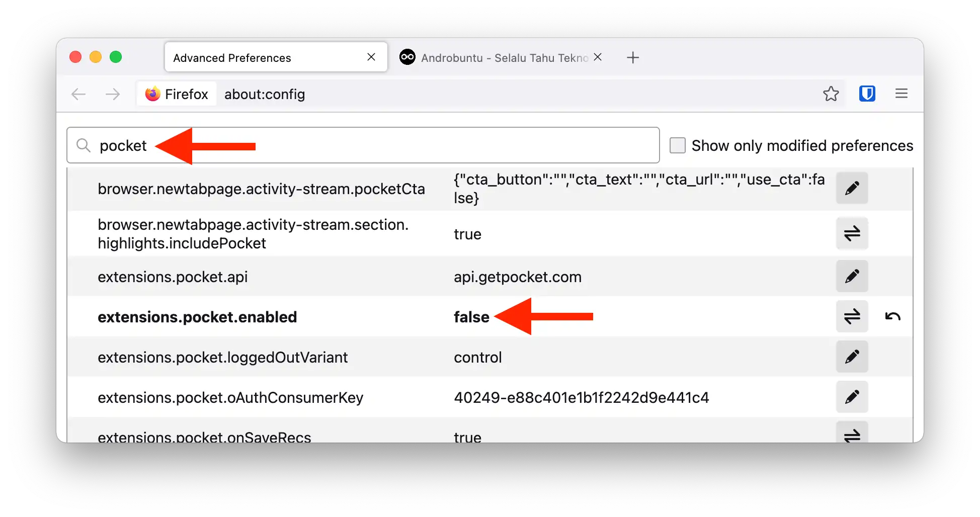
Task: Edit extensions.pocket.api value with pencil
Action: (852, 276)
